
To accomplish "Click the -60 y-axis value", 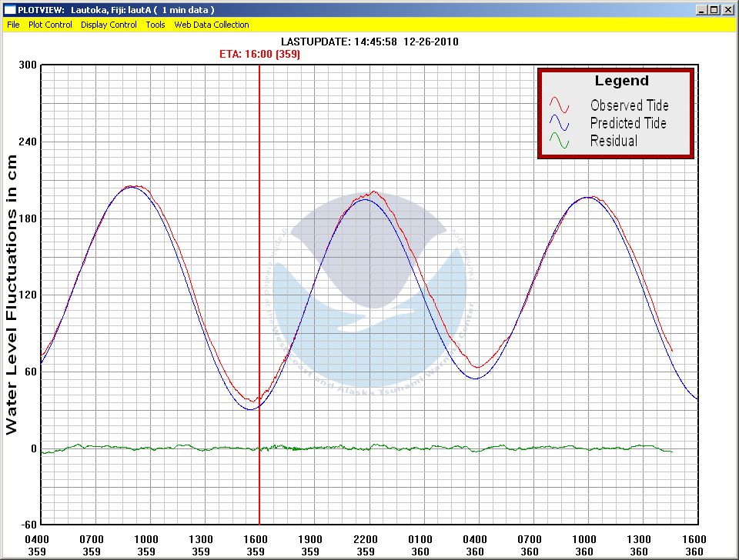I will pos(28,525).
